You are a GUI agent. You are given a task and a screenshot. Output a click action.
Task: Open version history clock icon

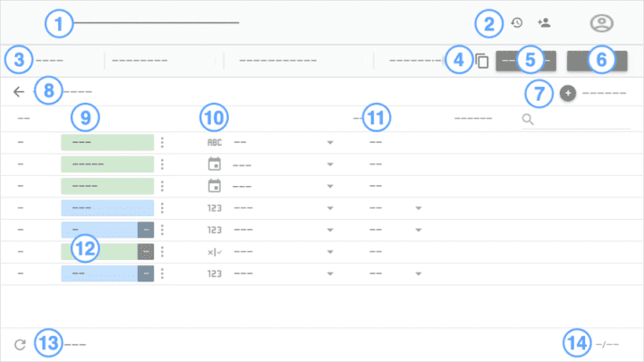tap(517, 22)
